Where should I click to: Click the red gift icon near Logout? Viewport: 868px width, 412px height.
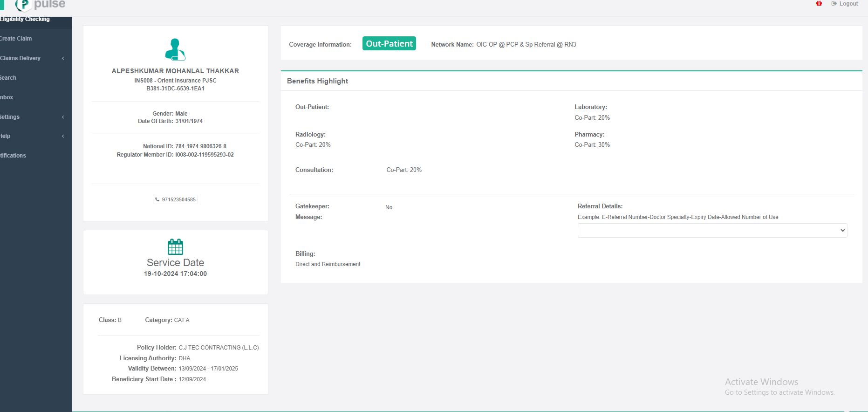[819, 4]
